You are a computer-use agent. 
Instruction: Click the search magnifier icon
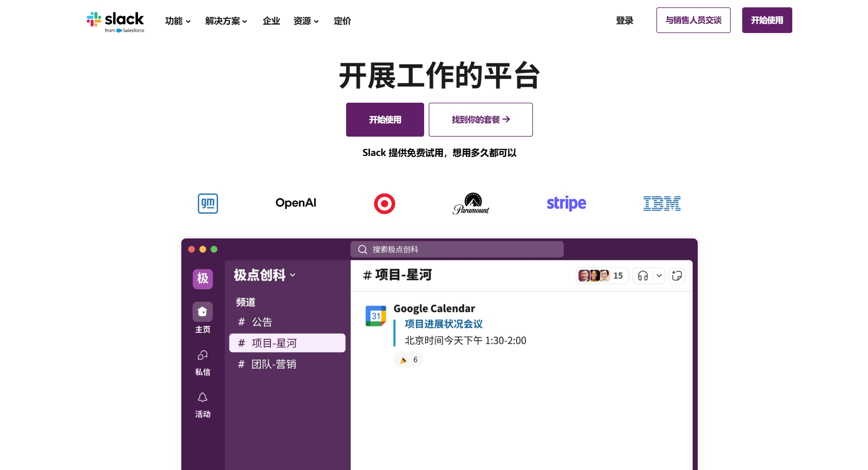pos(363,249)
